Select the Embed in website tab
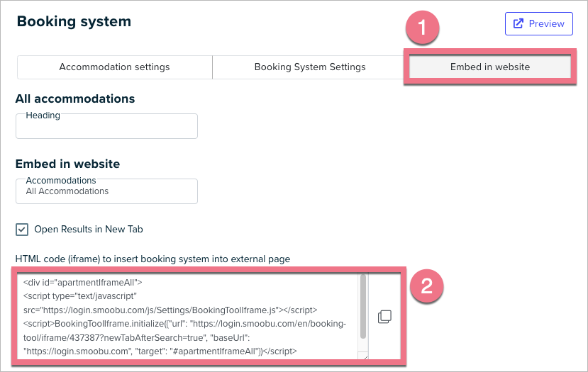 489,67
